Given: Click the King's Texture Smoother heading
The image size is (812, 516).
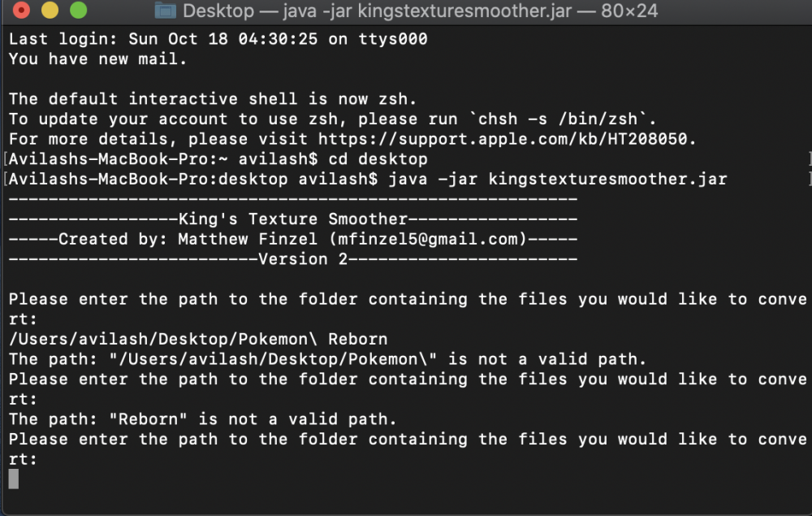Looking at the screenshot, I should tap(293, 219).
